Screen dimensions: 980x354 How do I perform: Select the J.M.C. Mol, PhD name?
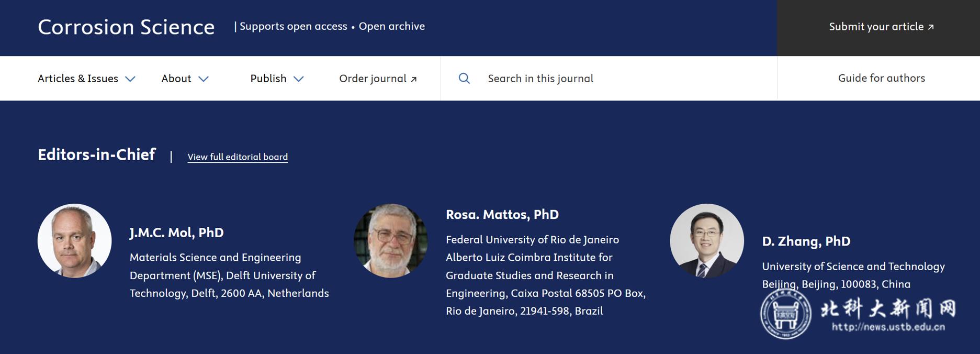(176, 233)
